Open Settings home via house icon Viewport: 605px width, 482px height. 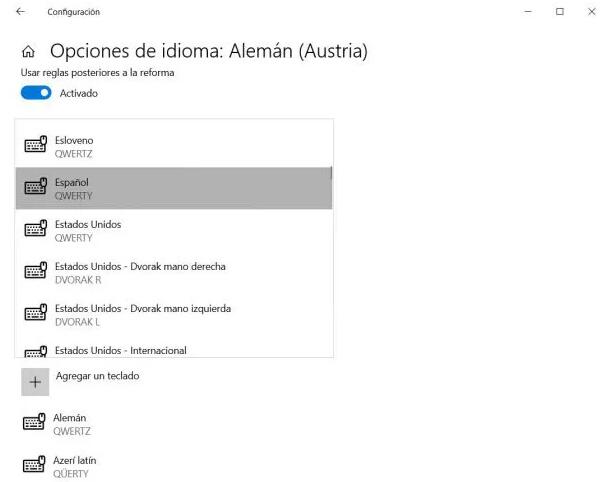click(28, 51)
